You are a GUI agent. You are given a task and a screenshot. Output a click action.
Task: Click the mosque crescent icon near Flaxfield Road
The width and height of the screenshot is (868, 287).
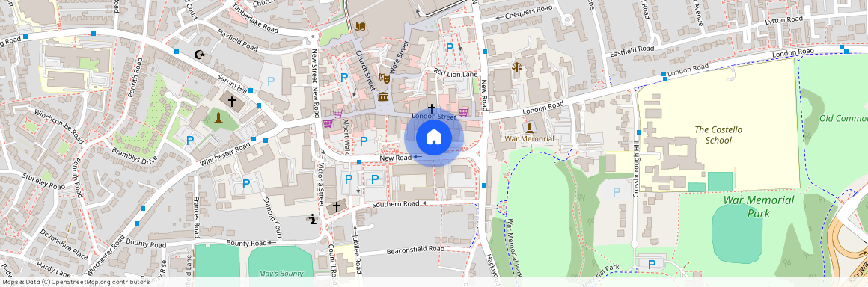pyautogui.click(x=200, y=55)
